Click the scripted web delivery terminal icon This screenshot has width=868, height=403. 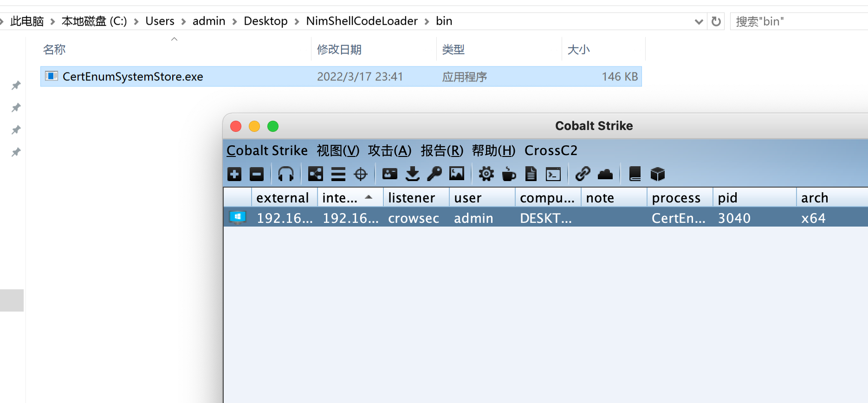[x=553, y=175]
